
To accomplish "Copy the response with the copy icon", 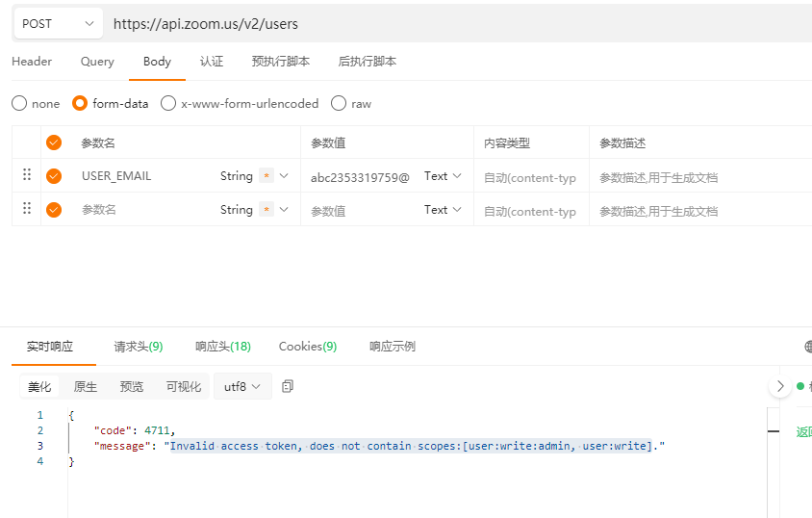I will point(288,386).
